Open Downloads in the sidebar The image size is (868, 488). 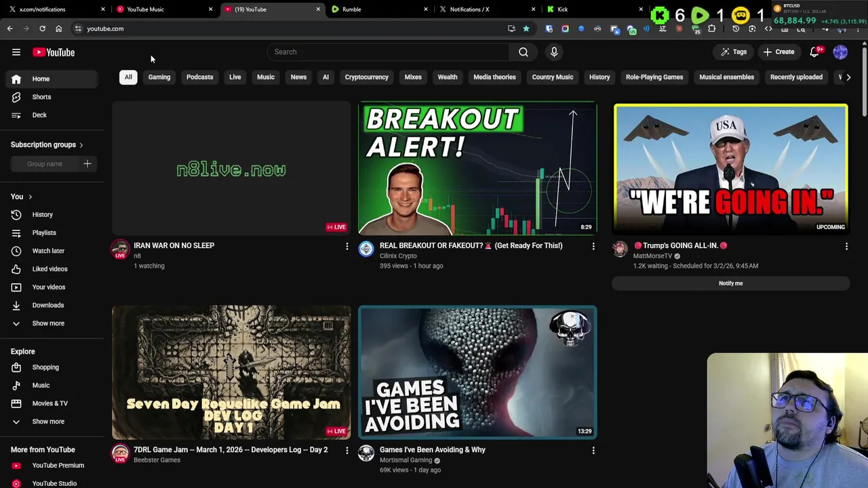[x=52, y=306]
